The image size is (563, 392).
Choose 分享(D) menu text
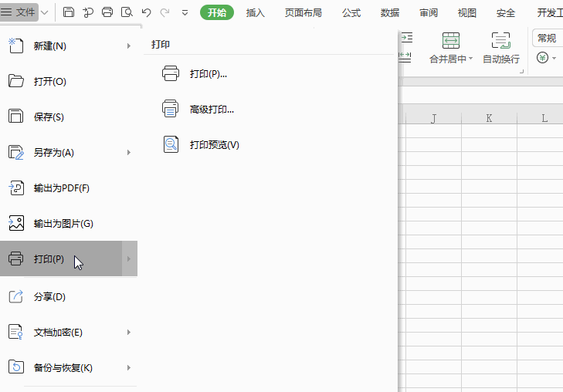pyautogui.click(x=49, y=296)
